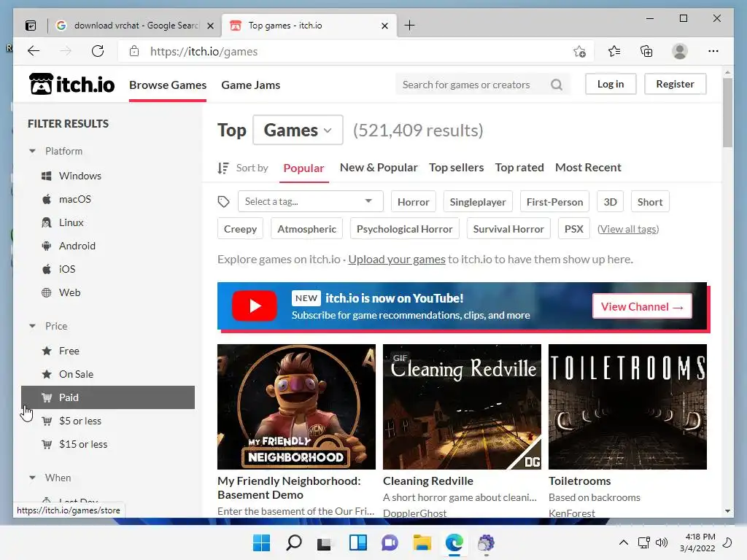Viewport: 747px width, 560px height.
Task: Close the Google Search tab
Action: coord(210,26)
